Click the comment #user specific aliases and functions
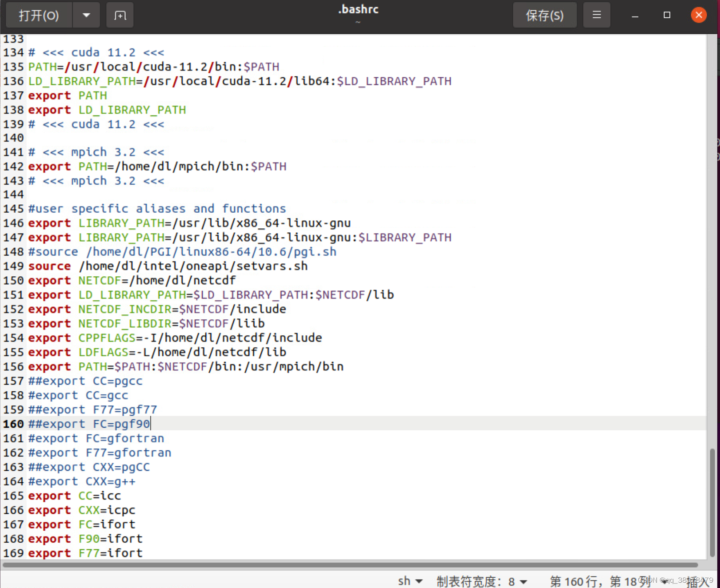This screenshot has width=720, height=588. pyautogui.click(x=156, y=208)
